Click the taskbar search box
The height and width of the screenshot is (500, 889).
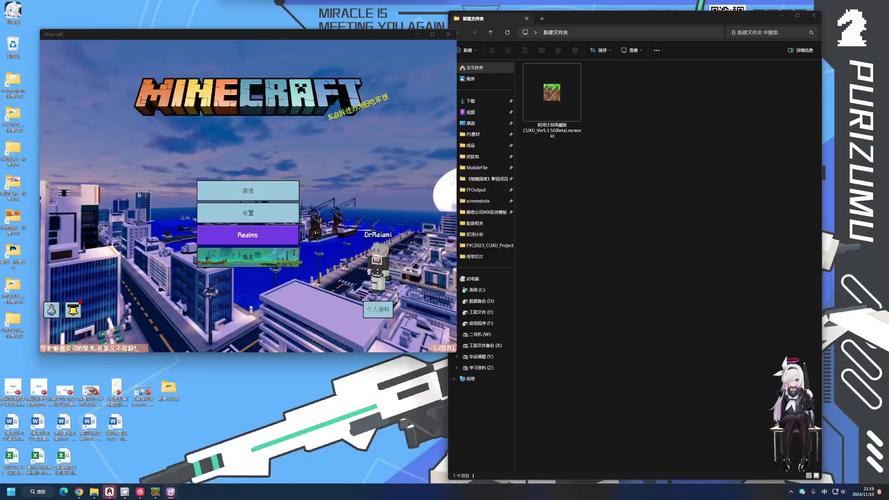click(x=38, y=491)
